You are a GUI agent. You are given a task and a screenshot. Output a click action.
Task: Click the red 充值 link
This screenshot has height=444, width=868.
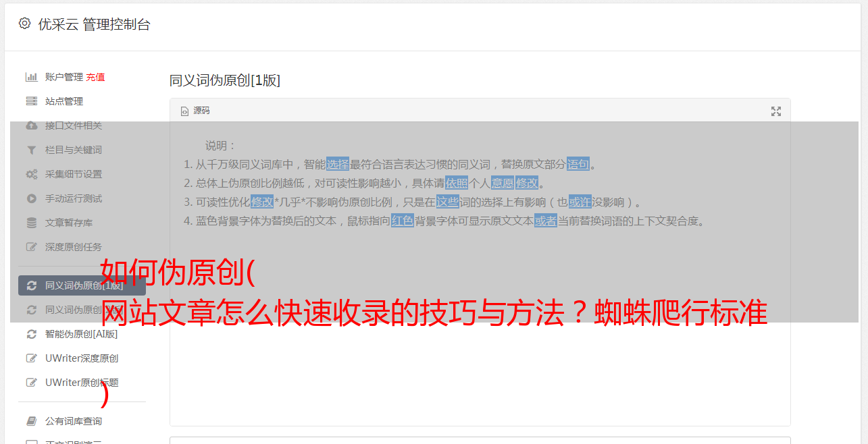click(x=95, y=77)
